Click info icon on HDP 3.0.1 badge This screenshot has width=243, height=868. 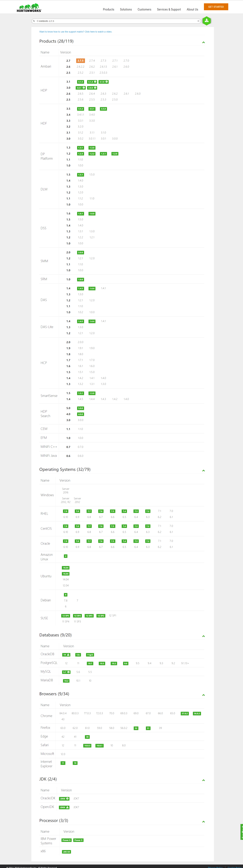[84, 88]
